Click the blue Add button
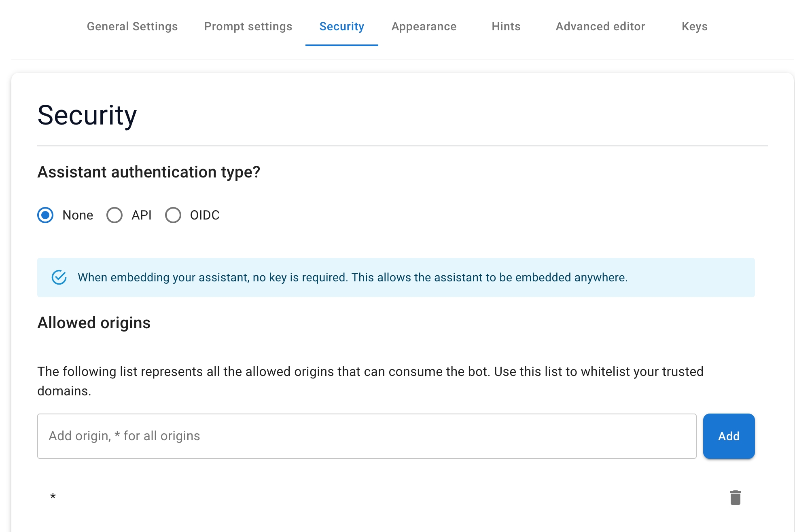Viewport: 795px width, 532px height. coord(729,436)
